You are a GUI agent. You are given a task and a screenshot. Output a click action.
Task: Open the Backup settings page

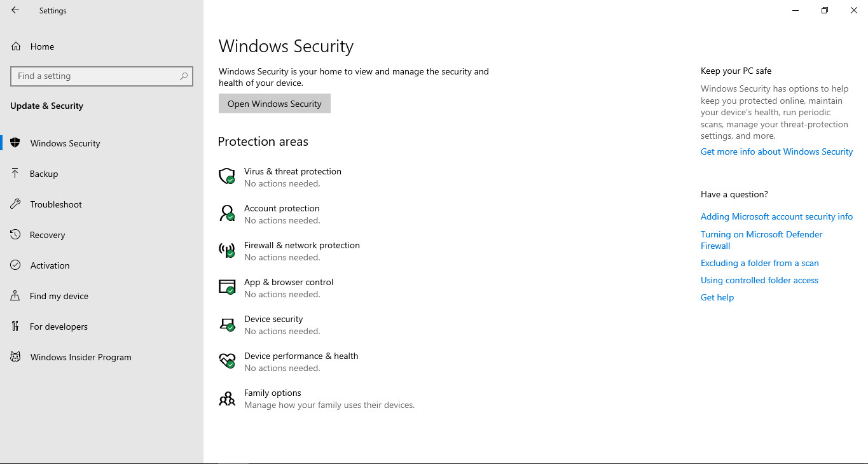click(x=44, y=174)
